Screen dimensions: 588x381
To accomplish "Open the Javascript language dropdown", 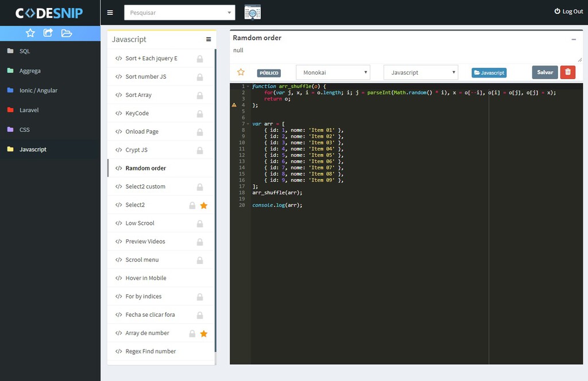I will click(x=421, y=72).
